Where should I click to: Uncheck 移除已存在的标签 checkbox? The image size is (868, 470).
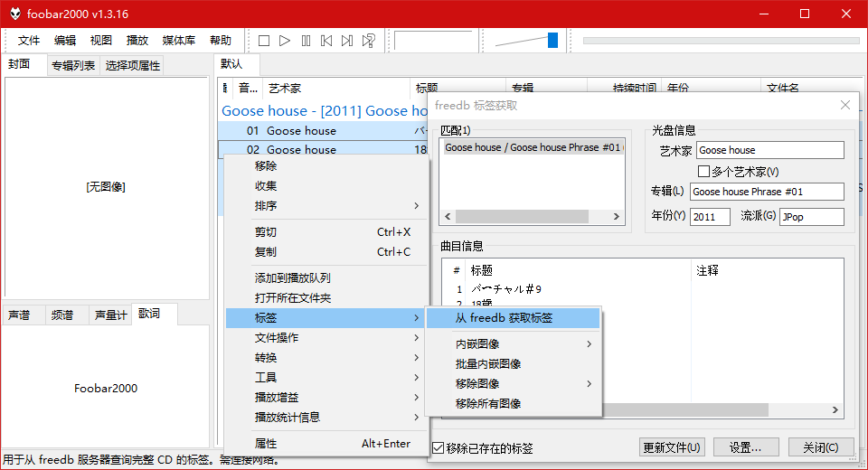click(439, 447)
